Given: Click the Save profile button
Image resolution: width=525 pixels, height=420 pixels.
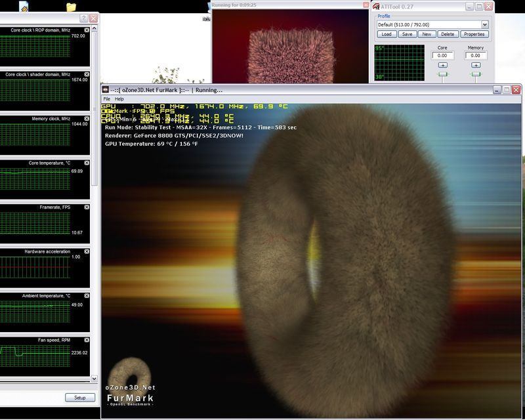Looking at the screenshot, I should pos(407,34).
